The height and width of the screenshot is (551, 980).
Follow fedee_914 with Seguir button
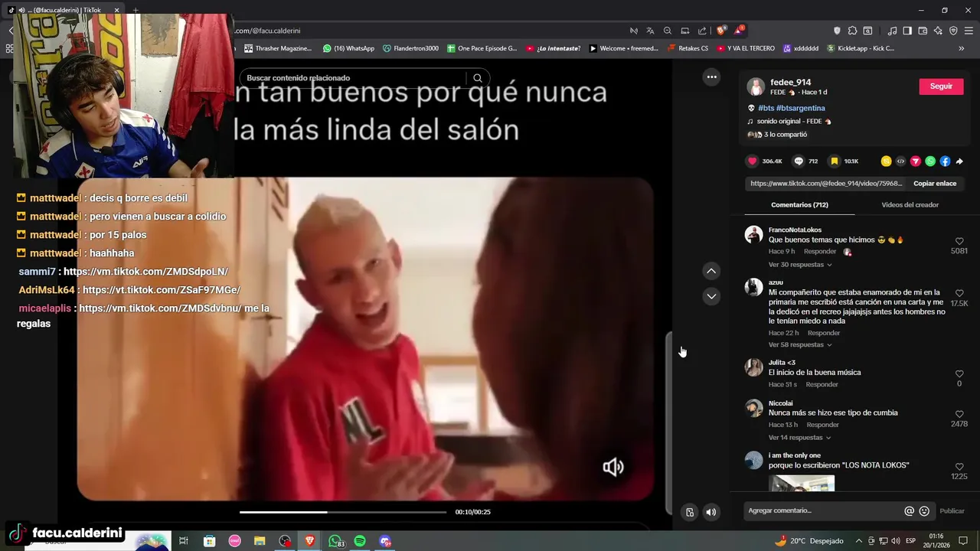point(941,86)
